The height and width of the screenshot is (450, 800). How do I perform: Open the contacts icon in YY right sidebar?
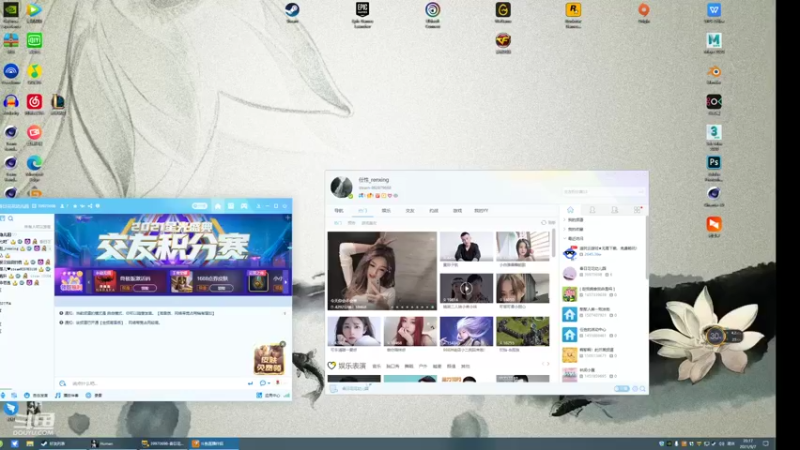coord(592,210)
